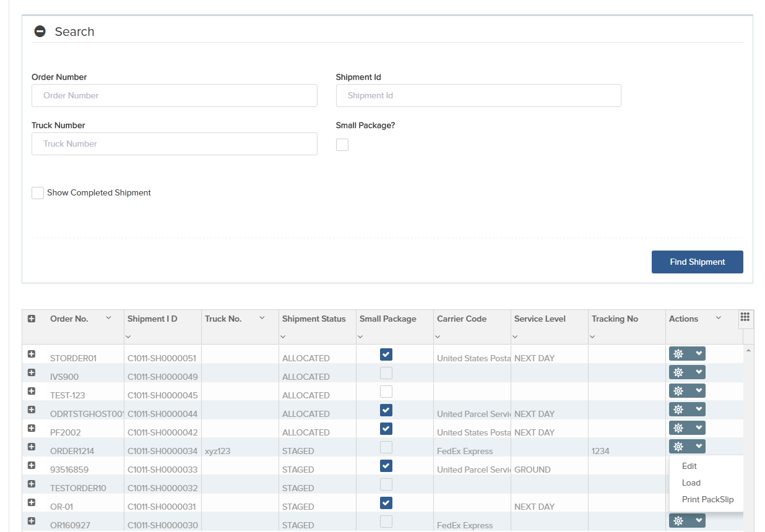Expand row for order STORDER01
Image resolution: width=765 pixels, height=532 pixels.
32,354
